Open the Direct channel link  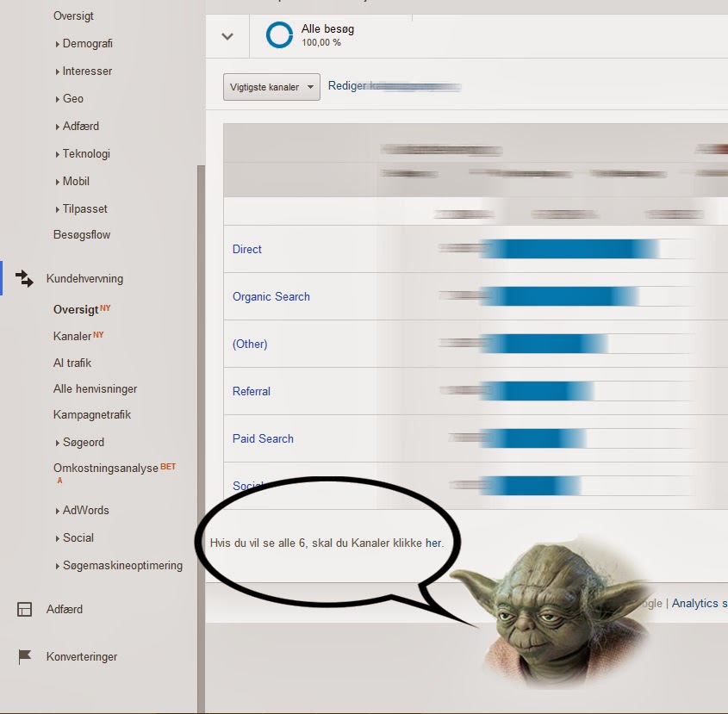[x=247, y=249]
